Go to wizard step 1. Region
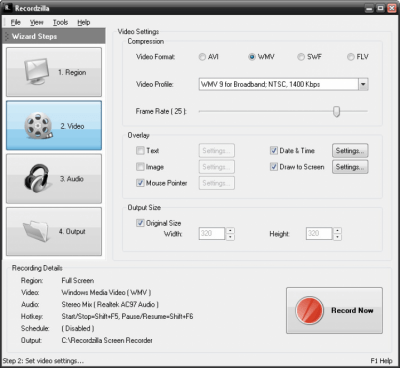The height and width of the screenshot is (368, 400). click(x=54, y=72)
